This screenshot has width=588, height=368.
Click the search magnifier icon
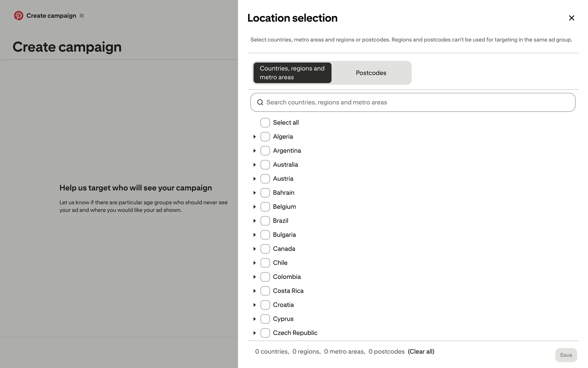(x=260, y=102)
